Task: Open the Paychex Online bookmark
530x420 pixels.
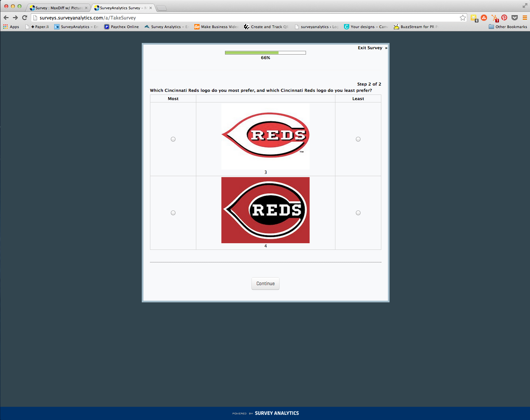Action: (122, 27)
